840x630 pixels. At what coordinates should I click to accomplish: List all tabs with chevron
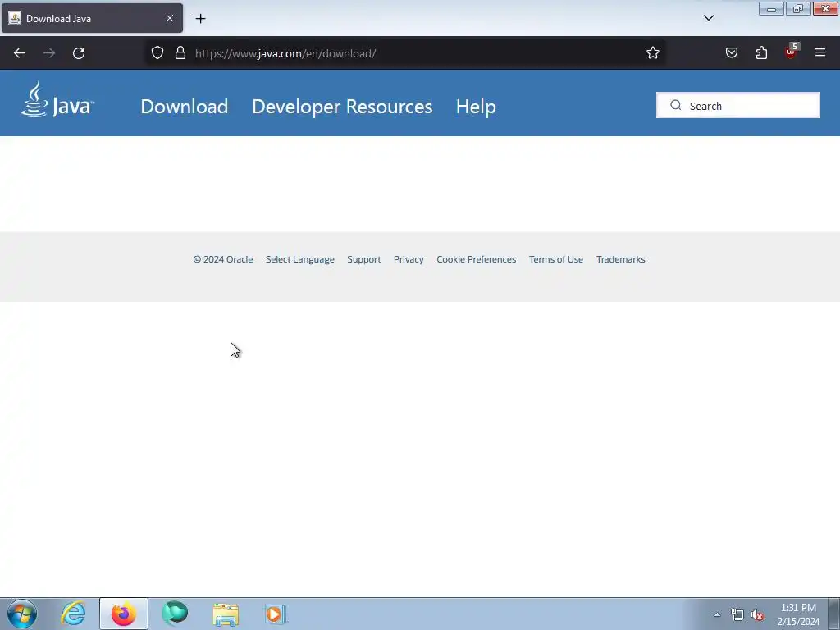pyautogui.click(x=708, y=18)
